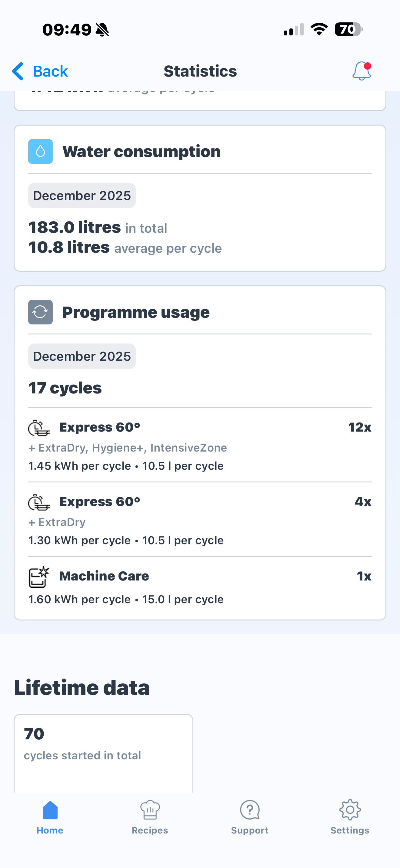400x868 pixels.
Task: Tap the silent mode bell in status bar
Action: [102, 30]
